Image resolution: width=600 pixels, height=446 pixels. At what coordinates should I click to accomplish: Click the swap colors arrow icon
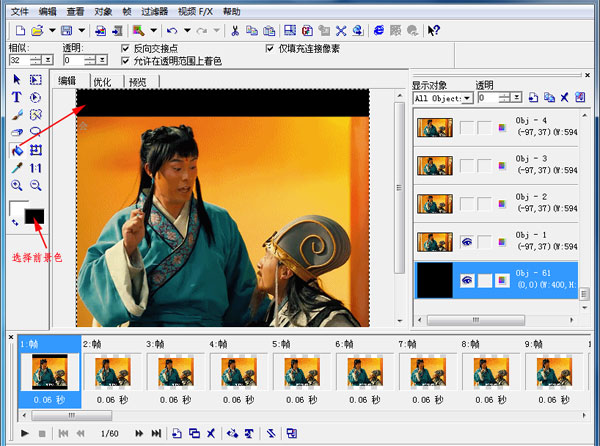coord(15,222)
